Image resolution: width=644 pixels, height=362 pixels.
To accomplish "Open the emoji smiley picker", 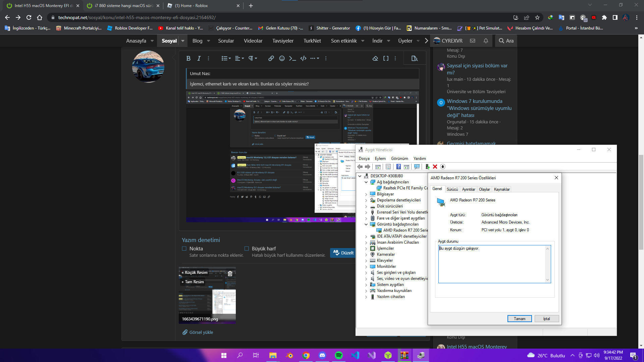I will point(282,58).
